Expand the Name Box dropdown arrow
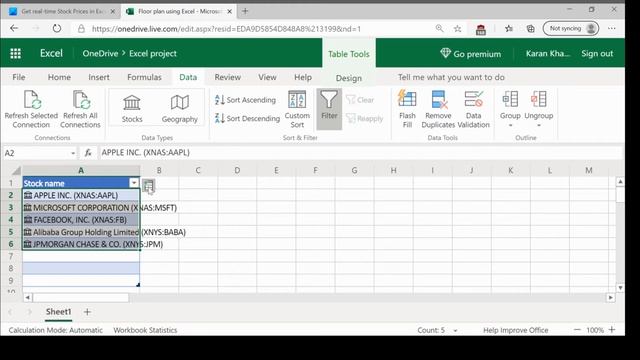The image size is (640, 360). (x=73, y=153)
